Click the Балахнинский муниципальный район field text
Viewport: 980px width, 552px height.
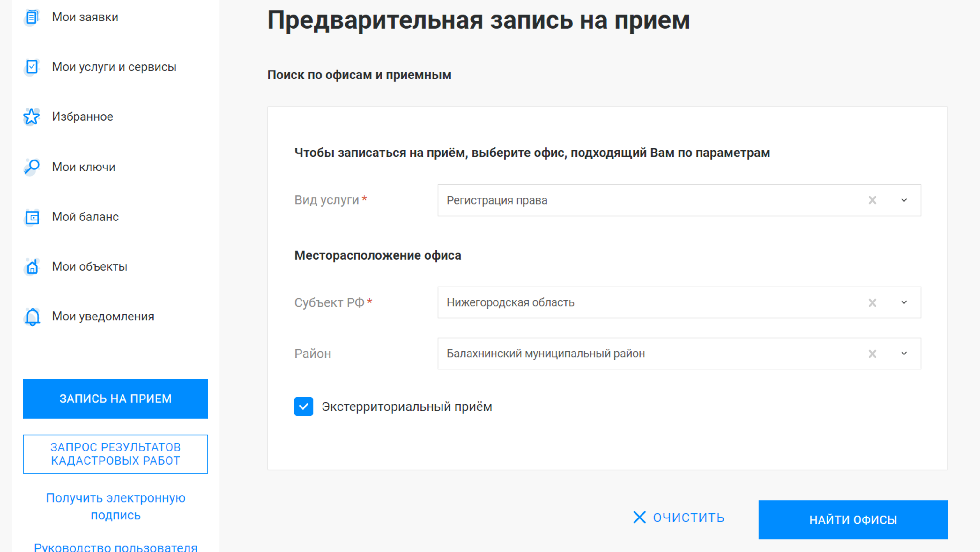(546, 354)
